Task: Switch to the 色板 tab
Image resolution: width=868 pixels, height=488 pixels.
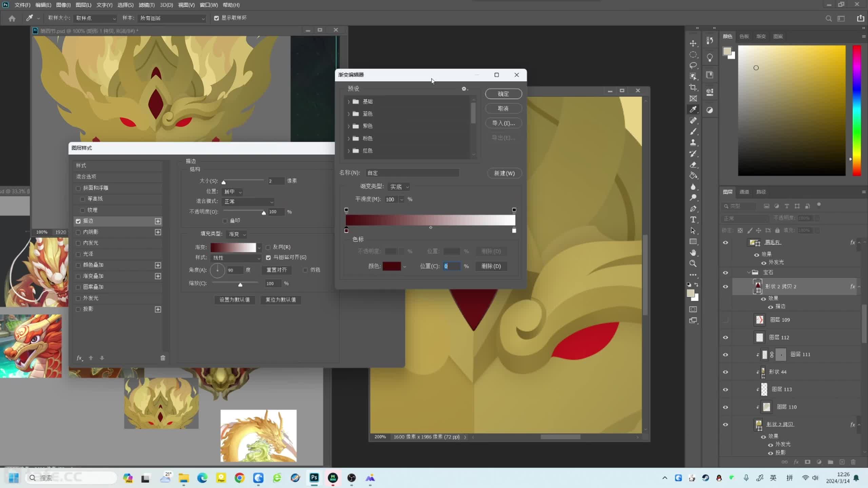Action: pyautogui.click(x=744, y=36)
